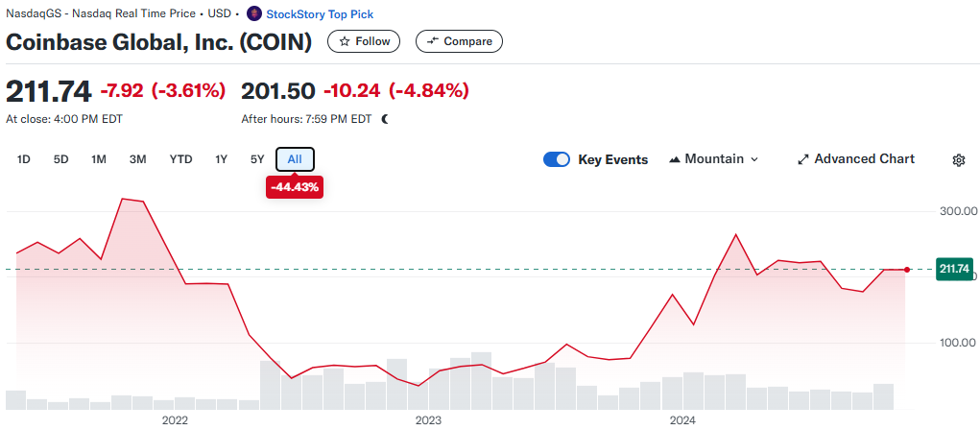Click the closing price 211.74
The width and height of the screenshot is (980, 430).
tap(49, 91)
